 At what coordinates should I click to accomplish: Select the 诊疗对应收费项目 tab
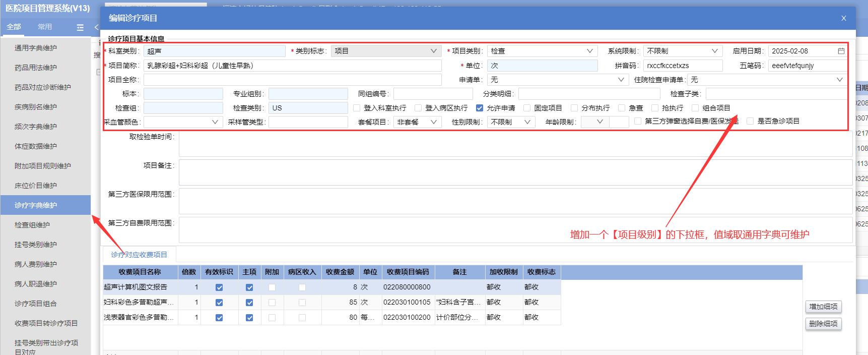(139, 255)
